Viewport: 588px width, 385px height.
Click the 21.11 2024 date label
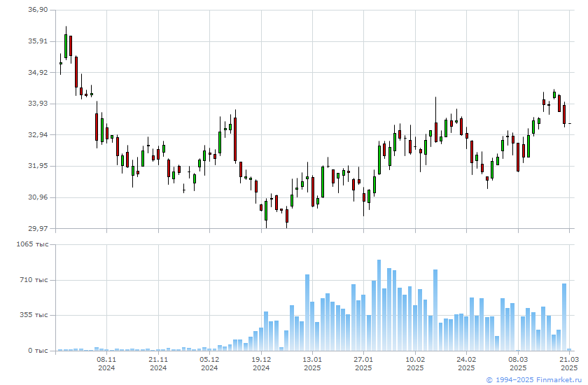coord(158,363)
